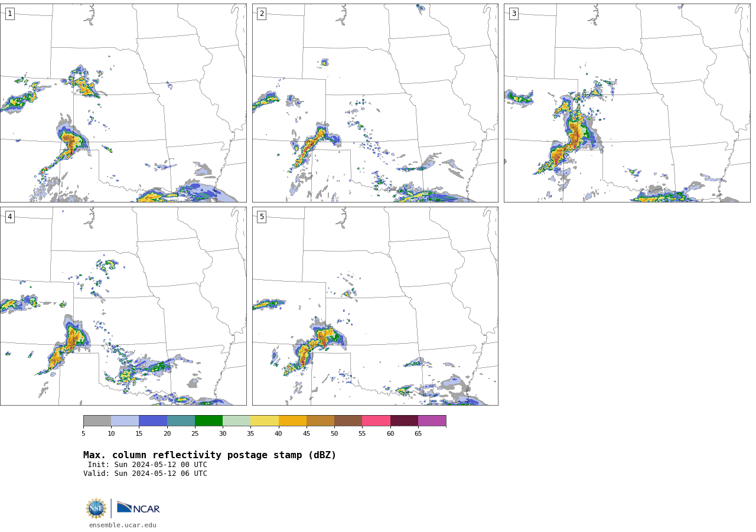Screen dimensions: 756x532
Task: Click the NSF logo icon
Action: [x=96, y=508]
